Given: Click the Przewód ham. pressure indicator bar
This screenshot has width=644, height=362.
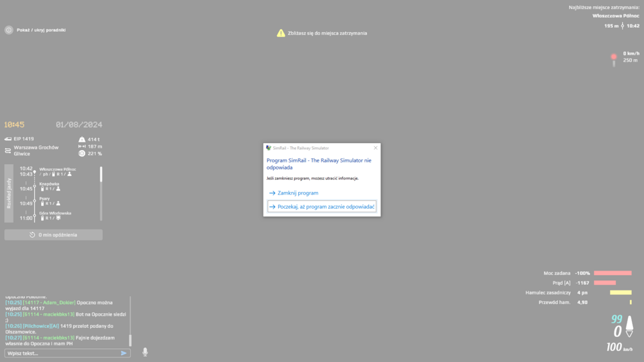Looking at the screenshot, I should [630, 302].
